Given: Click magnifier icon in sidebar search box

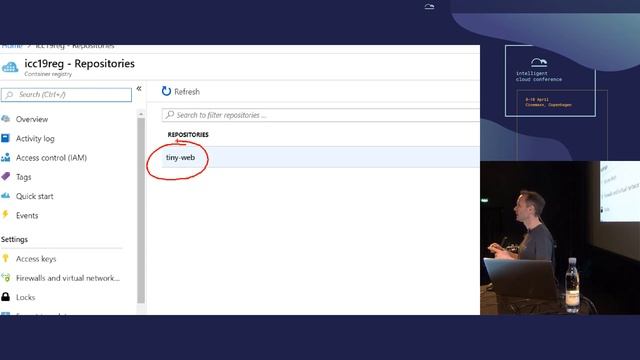Looking at the screenshot, I should pos(9,95).
